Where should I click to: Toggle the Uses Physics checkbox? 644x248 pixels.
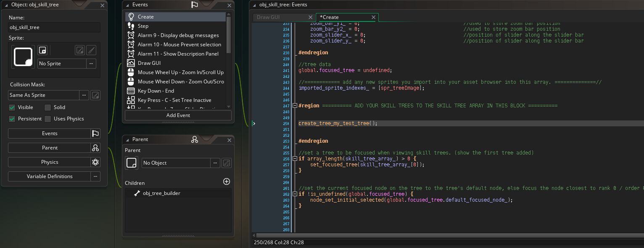(x=48, y=119)
